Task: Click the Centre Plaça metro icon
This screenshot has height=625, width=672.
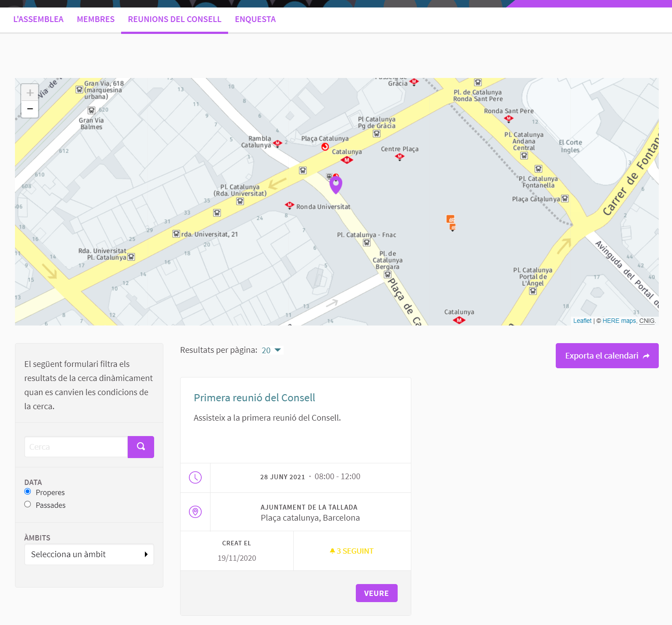Action: coord(400,157)
